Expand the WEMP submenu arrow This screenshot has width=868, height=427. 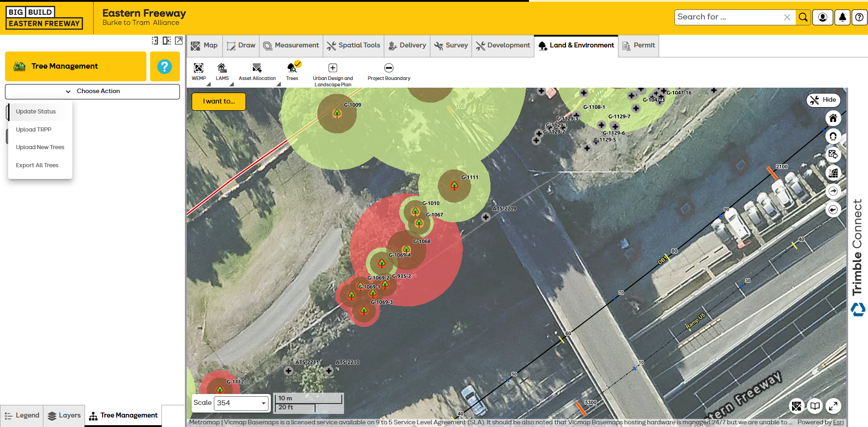coord(208,84)
